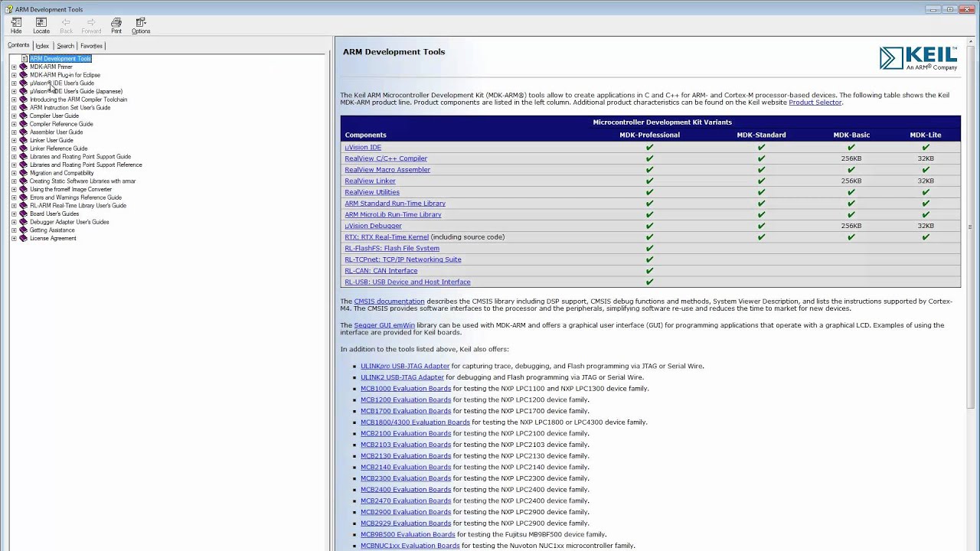
Task: Click book icon beside Assembler User Guide
Action: point(23,132)
